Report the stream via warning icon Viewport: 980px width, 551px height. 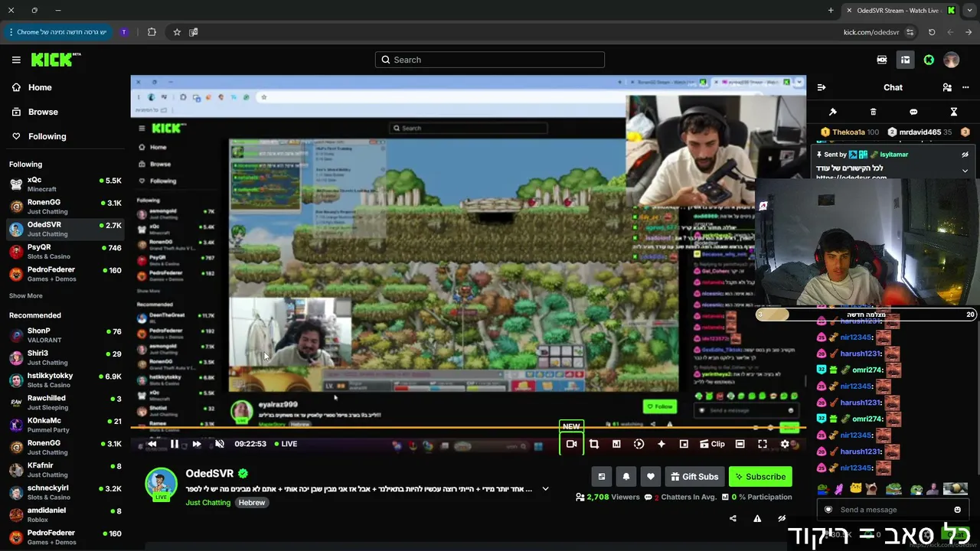tap(757, 518)
